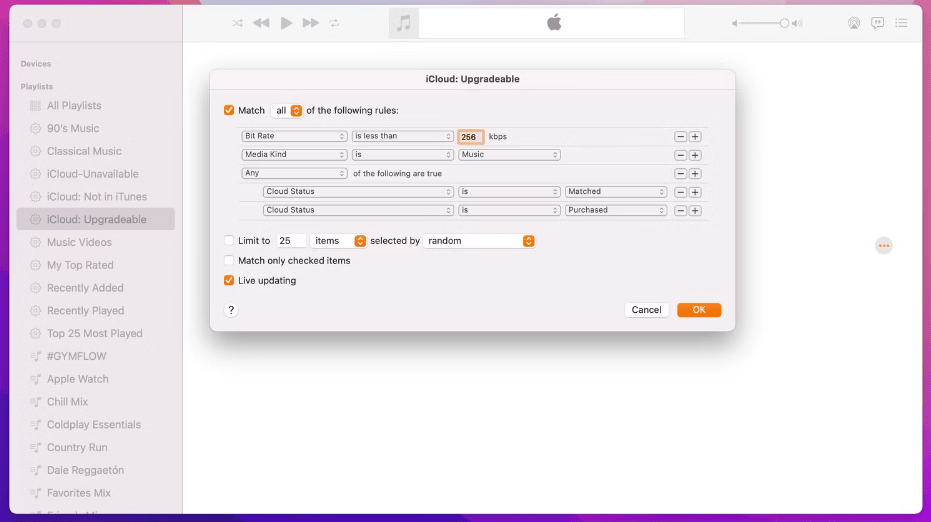
Task: Open the orange more options button
Action: tap(884, 245)
